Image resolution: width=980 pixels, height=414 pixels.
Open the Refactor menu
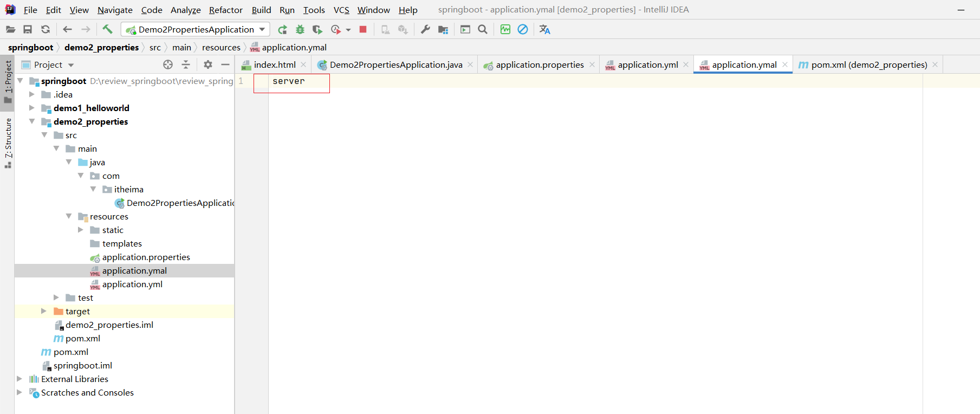[x=225, y=10]
